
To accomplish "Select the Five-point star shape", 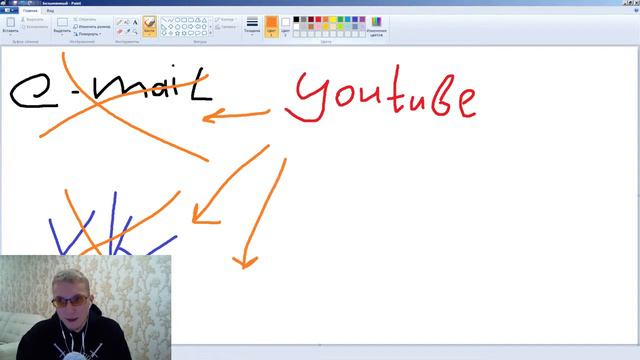I will tap(178, 33).
